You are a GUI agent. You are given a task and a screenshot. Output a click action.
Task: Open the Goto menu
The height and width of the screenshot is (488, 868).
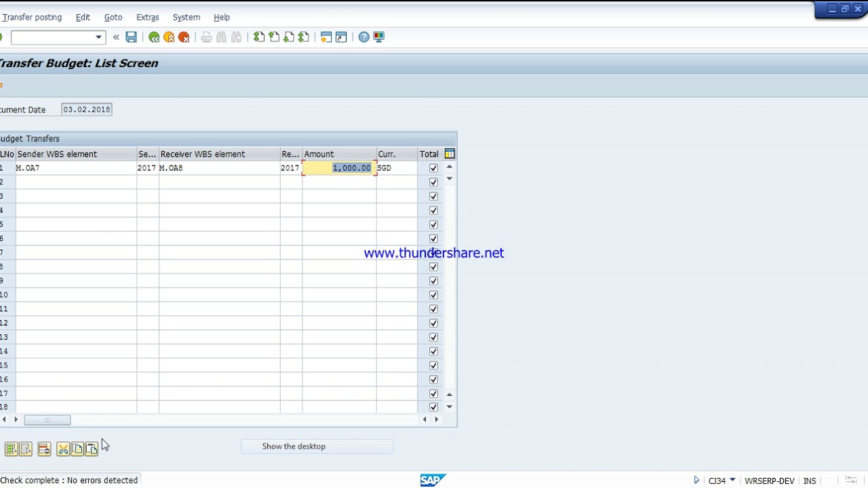click(113, 17)
